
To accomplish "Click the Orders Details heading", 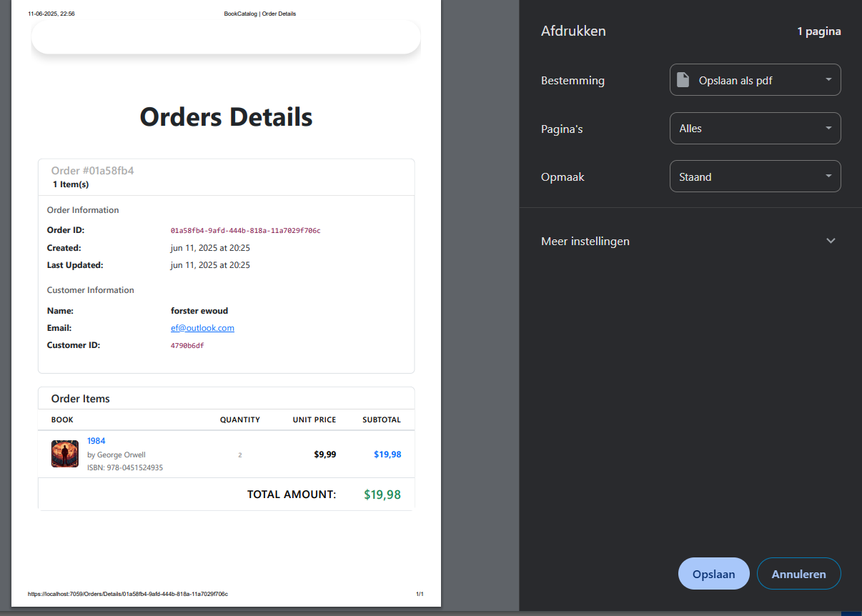I will pyautogui.click(x=226, y=116).
